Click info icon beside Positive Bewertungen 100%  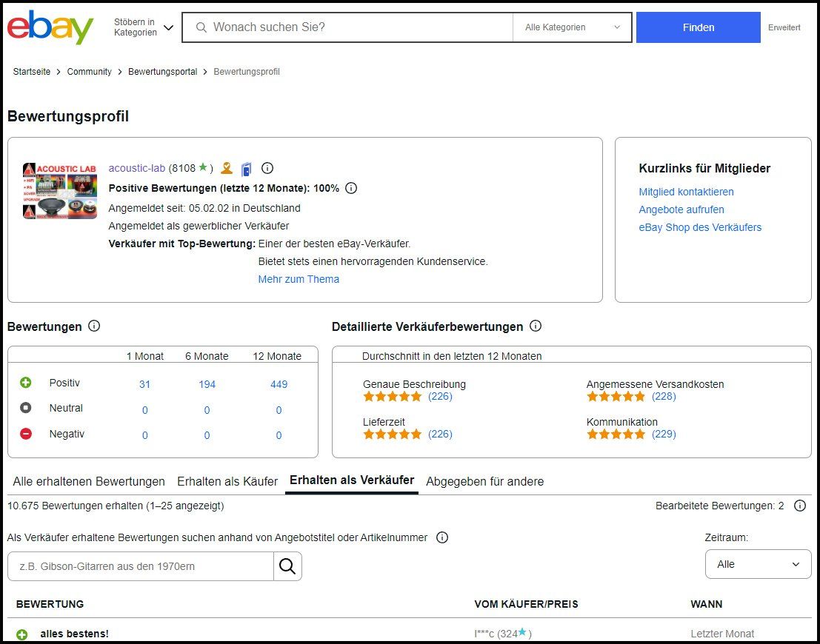click(351, 188)
